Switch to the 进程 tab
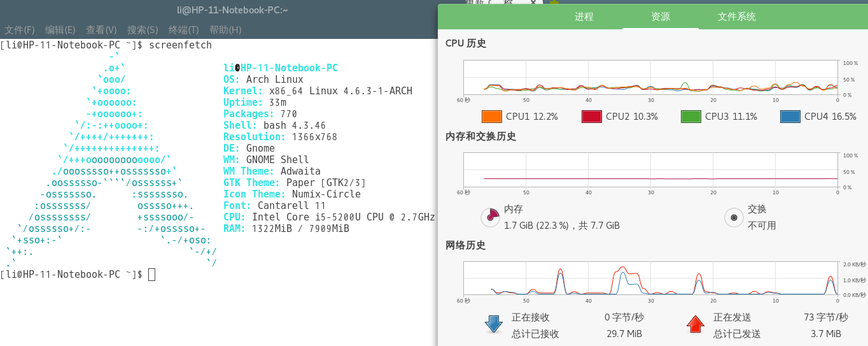The image size is (868, 346). tap(584, 17)
